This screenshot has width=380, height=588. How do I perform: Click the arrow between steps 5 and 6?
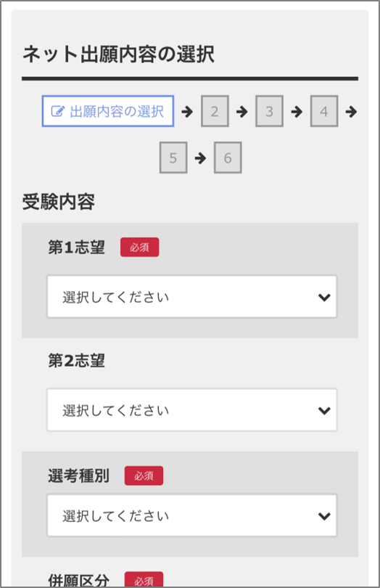(200, 158)
